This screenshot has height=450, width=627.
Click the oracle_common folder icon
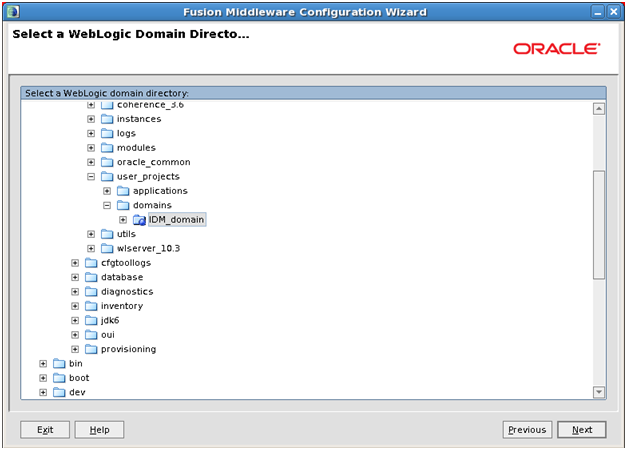tap(107, 162)
